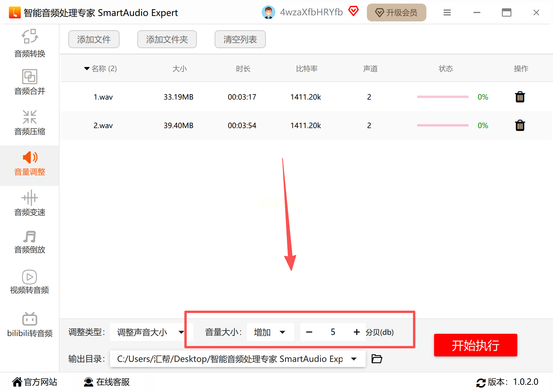The width and height of the screenshot is (553, 392).
Task: Click the 时长 column header
Action: pyautogui.click(x=243, y=69)
